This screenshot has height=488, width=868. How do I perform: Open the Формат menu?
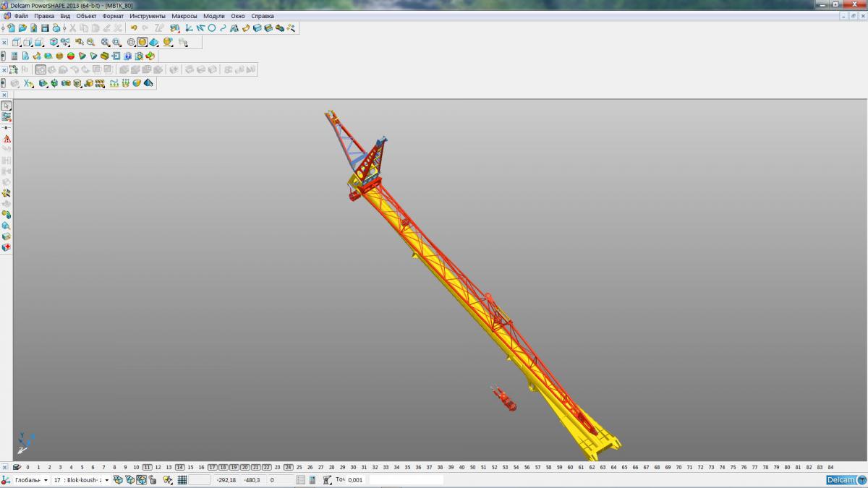click(x=113, y=16)
